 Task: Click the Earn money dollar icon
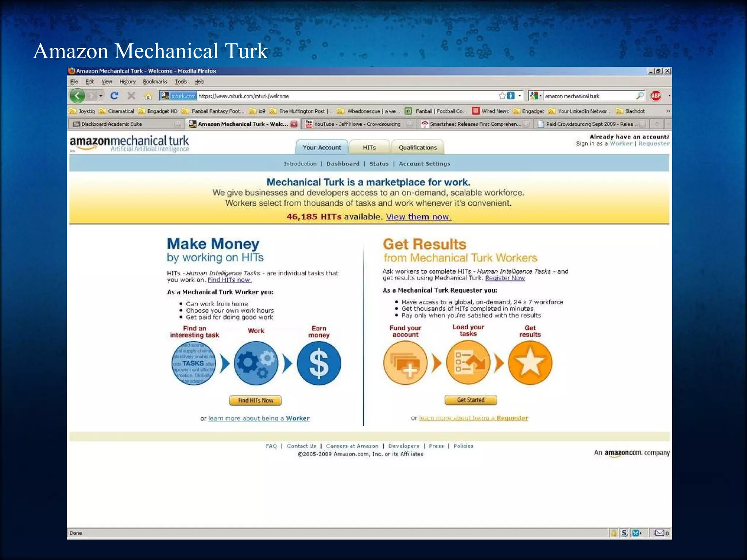[x=319, y=363]
